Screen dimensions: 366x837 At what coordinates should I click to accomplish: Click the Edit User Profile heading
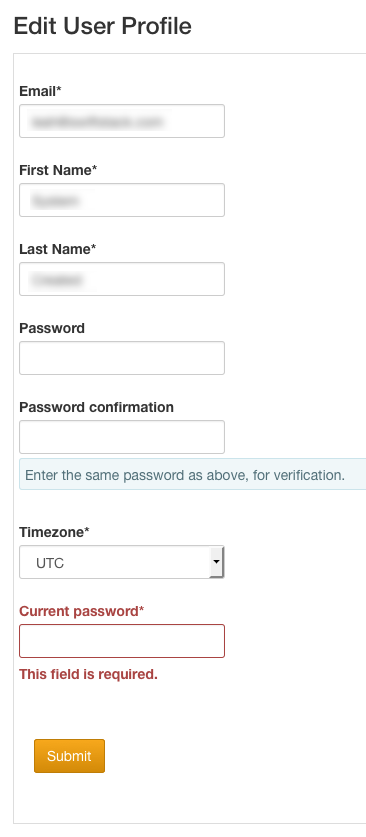tap(102, 26)
